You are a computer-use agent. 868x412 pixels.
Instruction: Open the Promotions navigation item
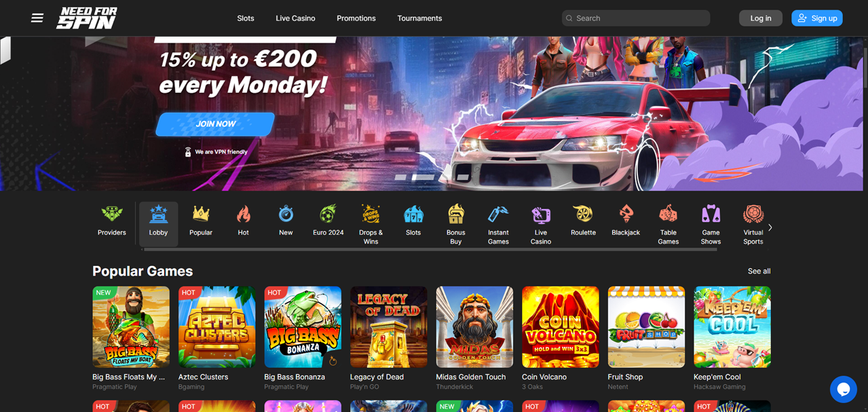pyautogui.click(x=356, y=18)
